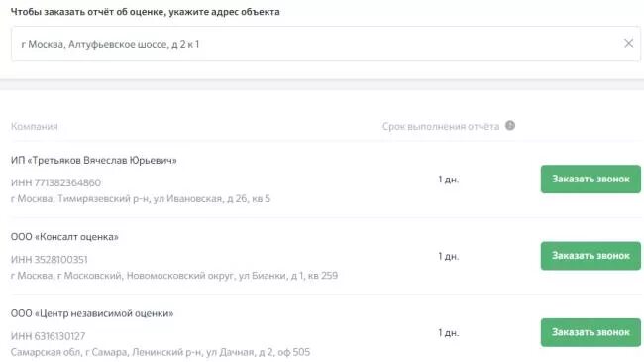Open the info tooltip icon beside Срок выполнения отчёта
Screen dimensions: 644x362
tap(510, 126)
